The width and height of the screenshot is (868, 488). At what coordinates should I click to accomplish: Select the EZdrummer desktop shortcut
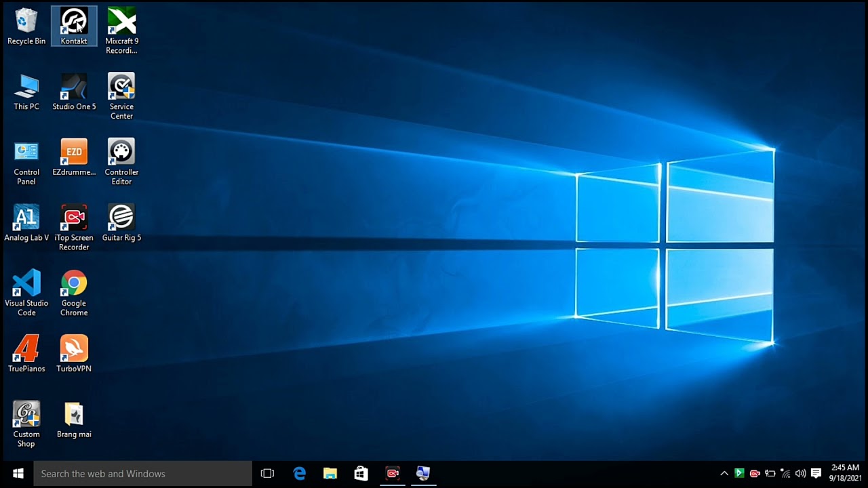(74, 158)
